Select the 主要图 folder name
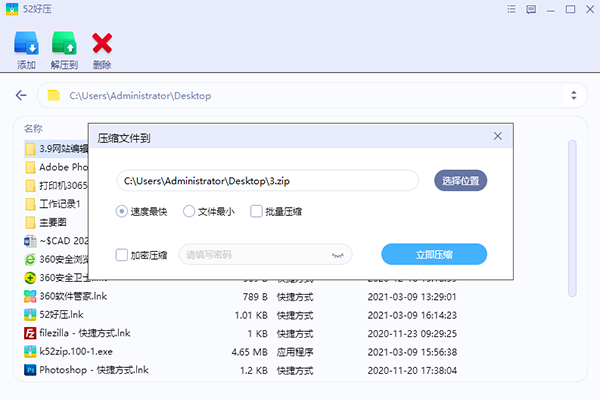The width and height of the screenshot is (600, 400). click(53, 222)
